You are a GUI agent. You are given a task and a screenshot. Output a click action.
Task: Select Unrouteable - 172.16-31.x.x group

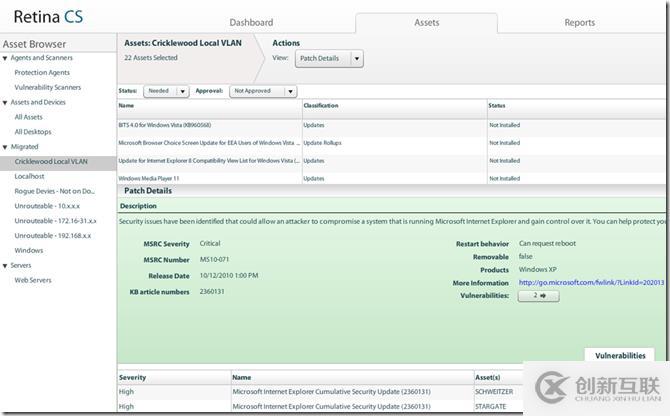pyautogui.click(x=55, y=221)
